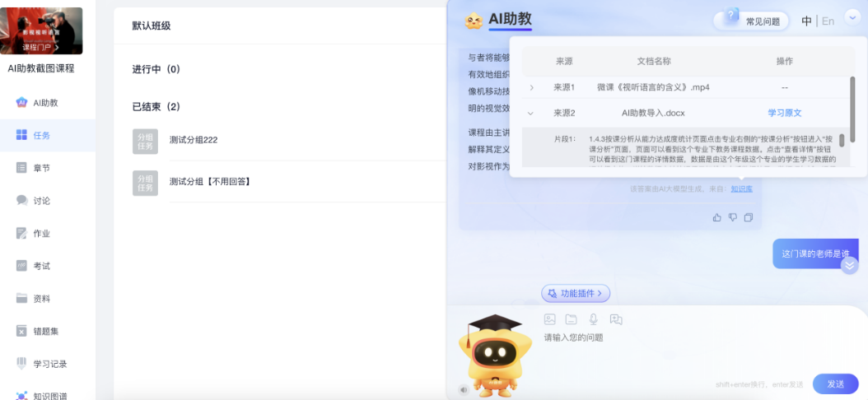This screenshot has width=868, height=400.
Task: Click the 知识图谱 icon
Action: 21,396
